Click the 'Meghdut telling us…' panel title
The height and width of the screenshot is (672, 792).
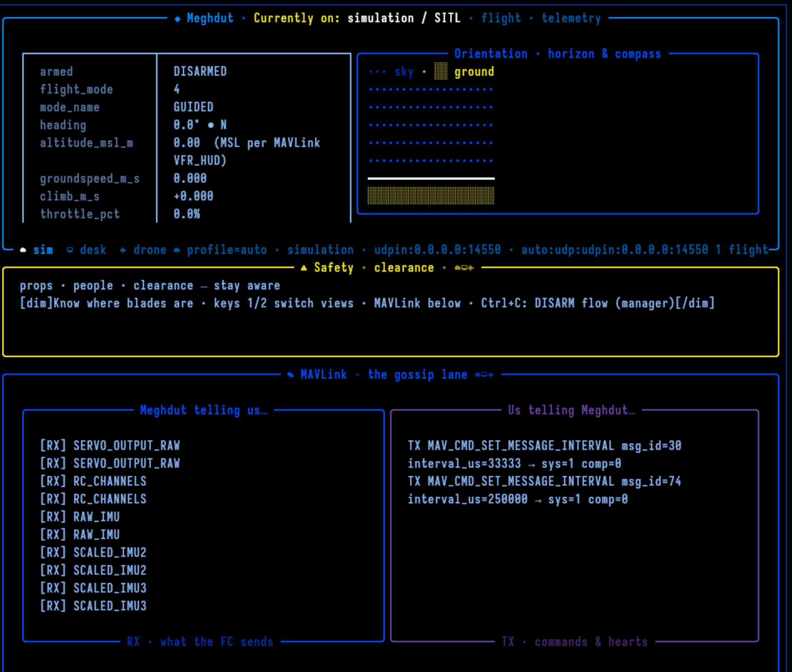204,410
